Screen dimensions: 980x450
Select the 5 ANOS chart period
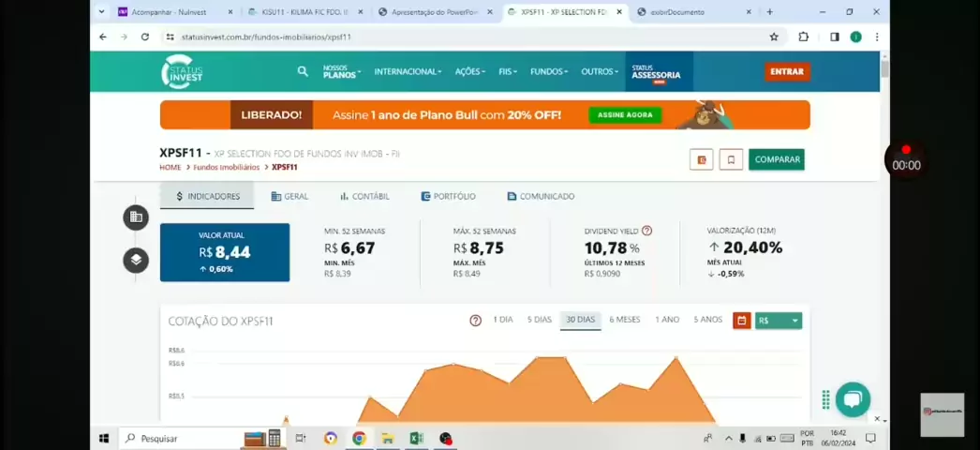(x=707, y=320)
